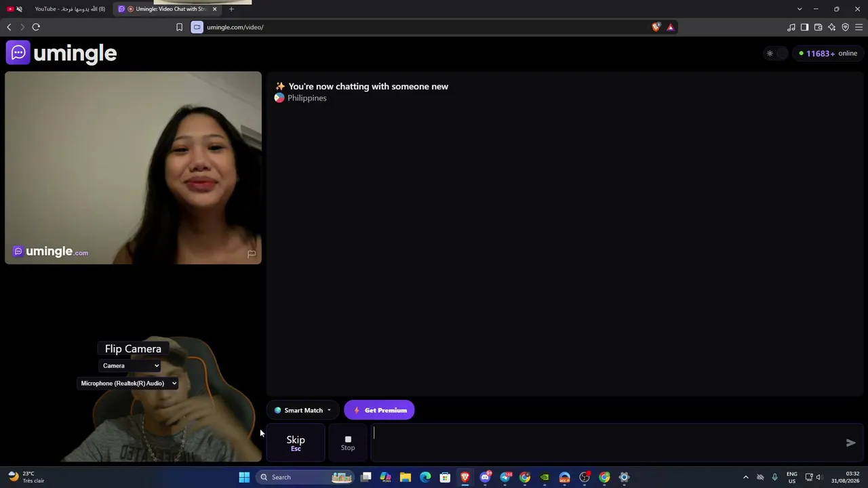Expand the tab search chevron
Viewport: 868px width, 488px height.
[800, 9]
